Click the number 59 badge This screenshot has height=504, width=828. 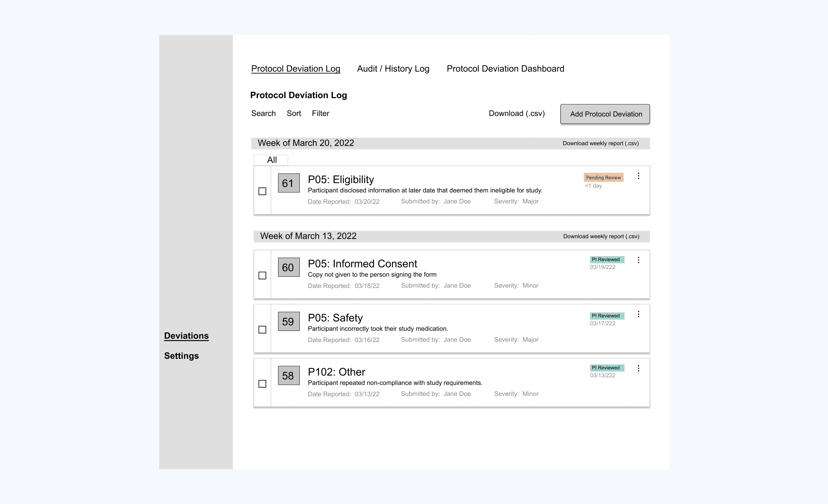pos(288,322)
